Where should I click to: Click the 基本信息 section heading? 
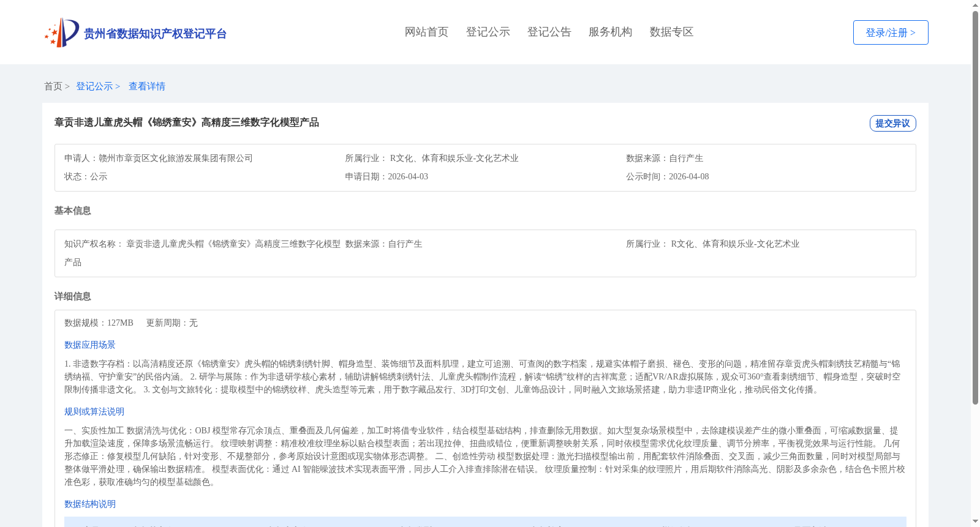72,211
